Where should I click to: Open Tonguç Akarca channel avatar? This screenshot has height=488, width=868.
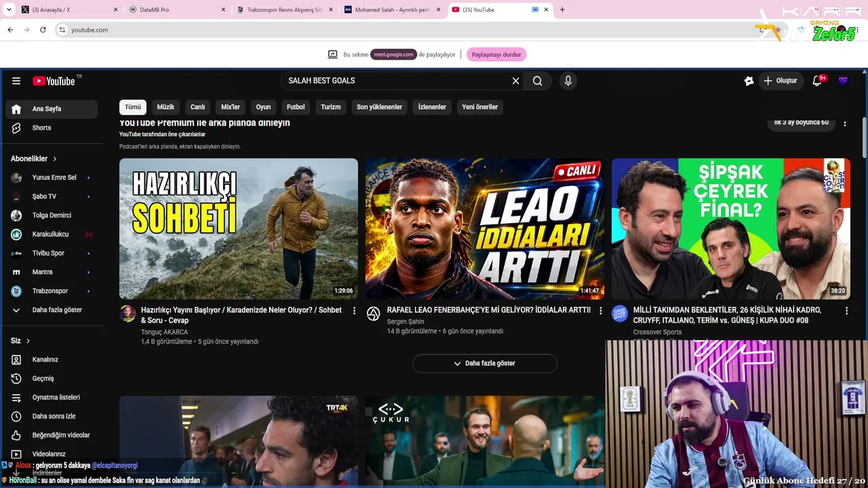point(127,313)
